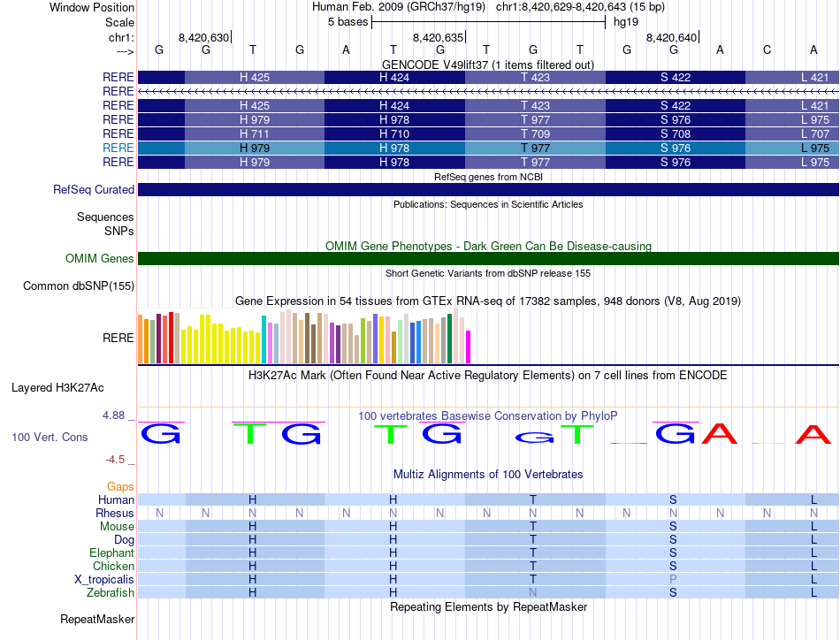Click the N residue in Zebrafish row
The height and width of the screenshot is (640, 840).
[532, 593]
